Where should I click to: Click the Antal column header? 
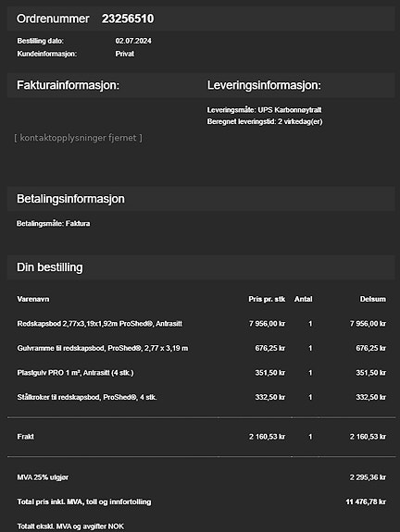[303, 299]
